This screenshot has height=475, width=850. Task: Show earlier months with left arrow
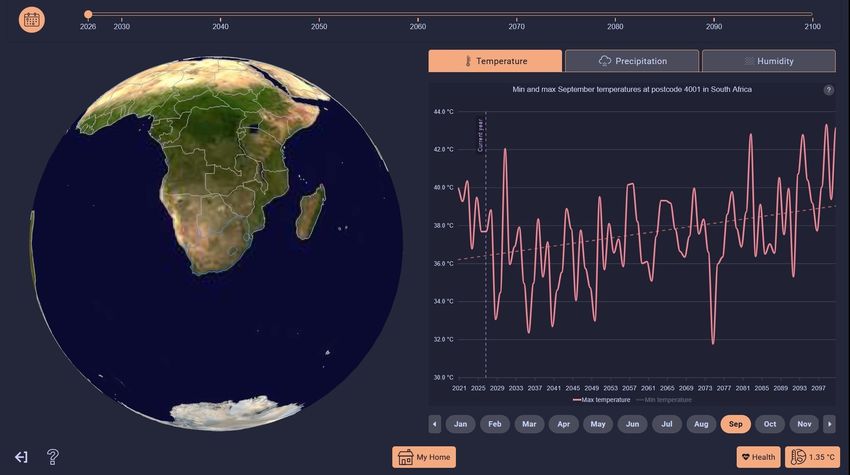(x=435, y=424)
